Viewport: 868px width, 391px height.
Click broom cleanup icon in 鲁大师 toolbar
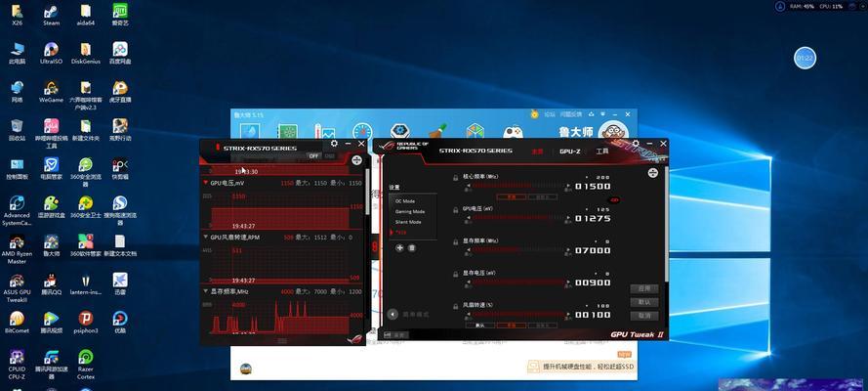coord(437,132)
